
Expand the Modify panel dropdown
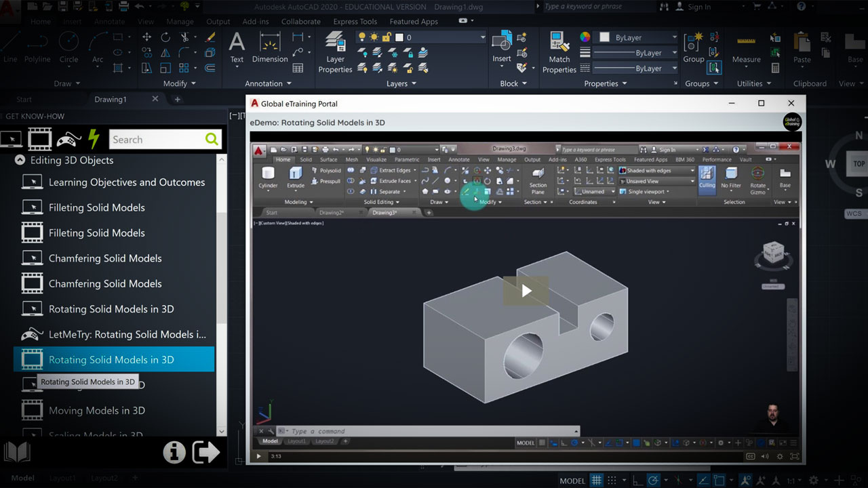(180, 83)
